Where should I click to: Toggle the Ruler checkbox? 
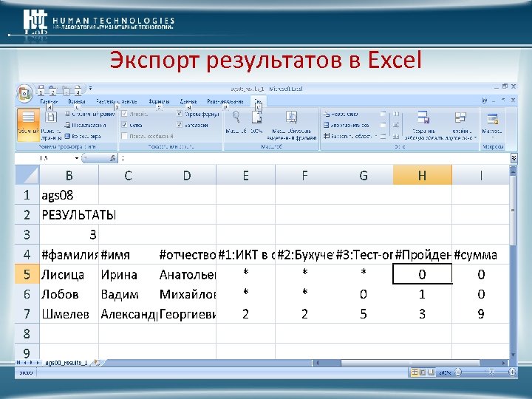point(125,114)
